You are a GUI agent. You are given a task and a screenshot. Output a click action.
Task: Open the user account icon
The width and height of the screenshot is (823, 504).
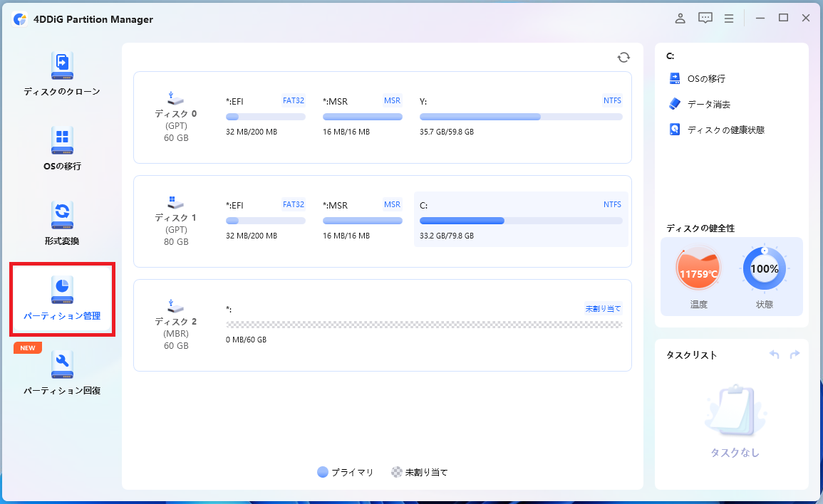[680, 19]
